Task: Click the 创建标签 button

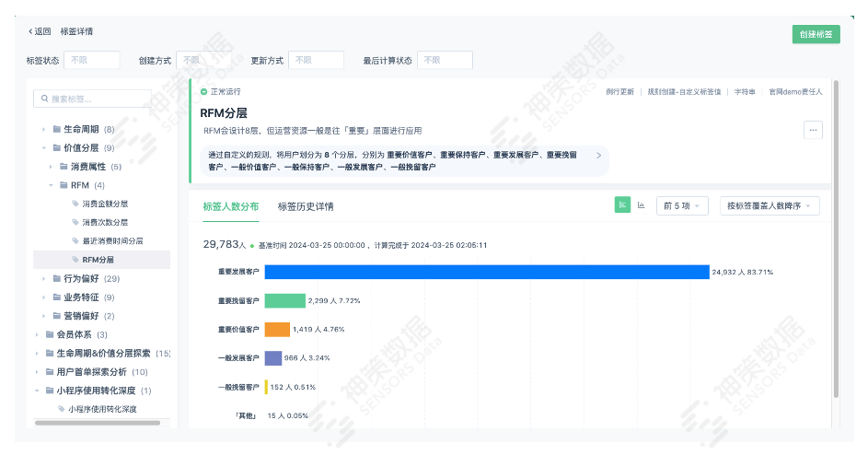Action: 816,34
